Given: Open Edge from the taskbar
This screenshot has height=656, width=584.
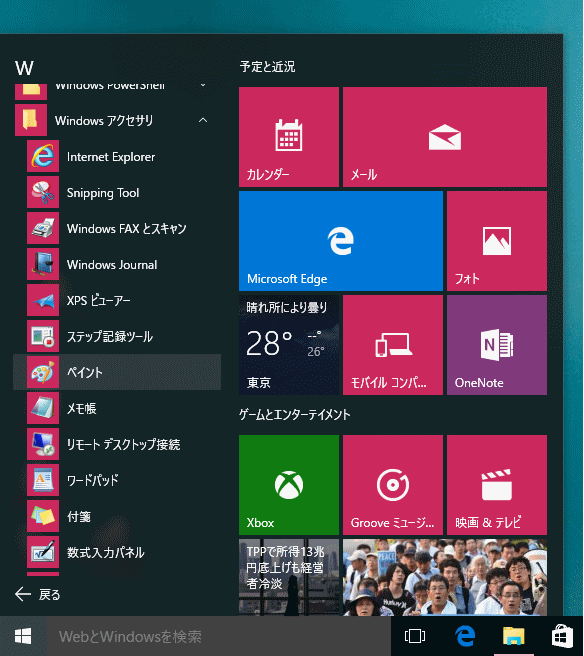Looking at the screenshot, I should pos(464,636).
